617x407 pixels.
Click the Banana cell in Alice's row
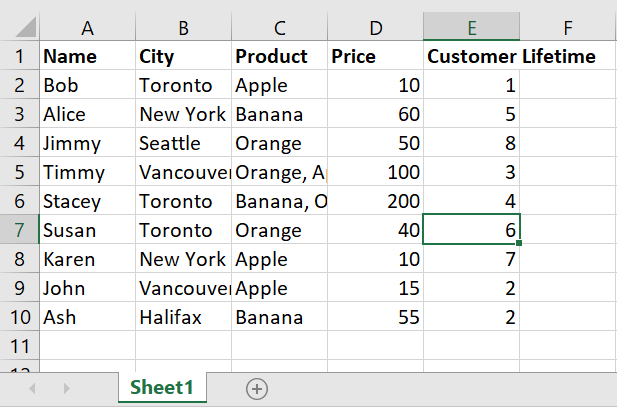tap(279, 114)
